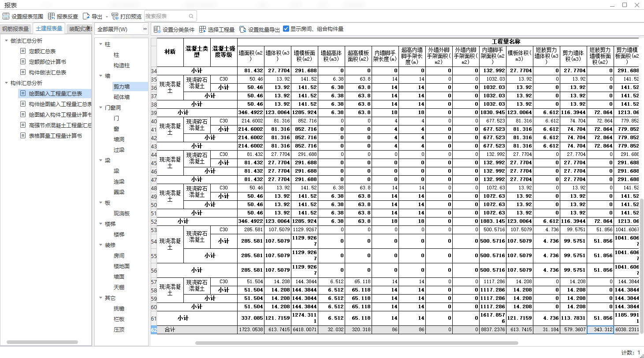Select 连梁 component type

click(x=119, y=181)
